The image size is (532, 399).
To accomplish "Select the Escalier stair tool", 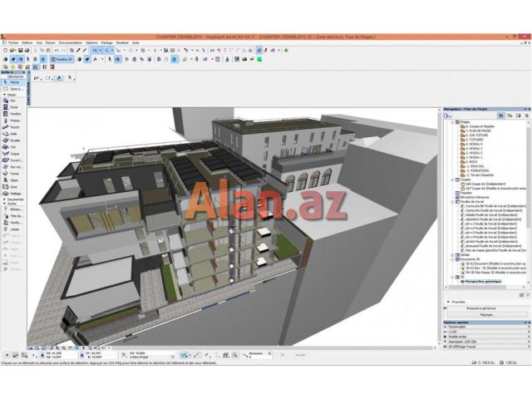I will click(x=13, y=140).
